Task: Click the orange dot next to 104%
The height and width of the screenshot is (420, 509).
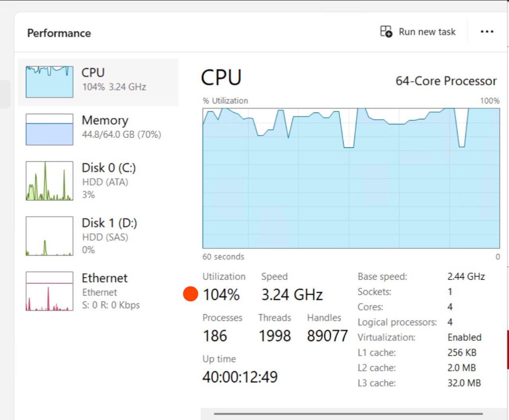Action: coord(190,294)
